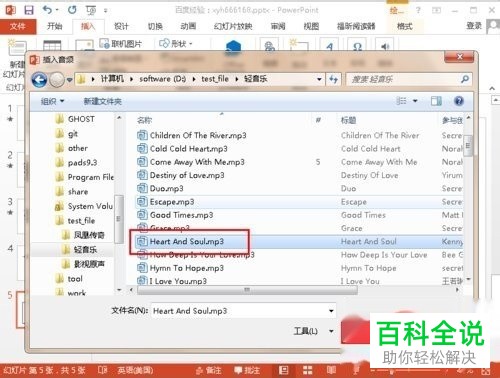
Task: Open view options dropdown arrow
Action: tap(415, 101)
